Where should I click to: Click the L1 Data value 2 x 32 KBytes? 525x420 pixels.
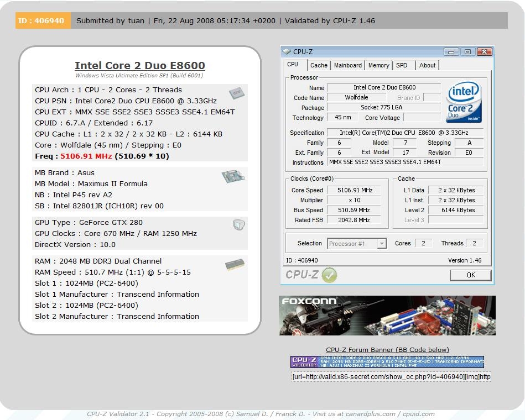(x=456, y=190)
